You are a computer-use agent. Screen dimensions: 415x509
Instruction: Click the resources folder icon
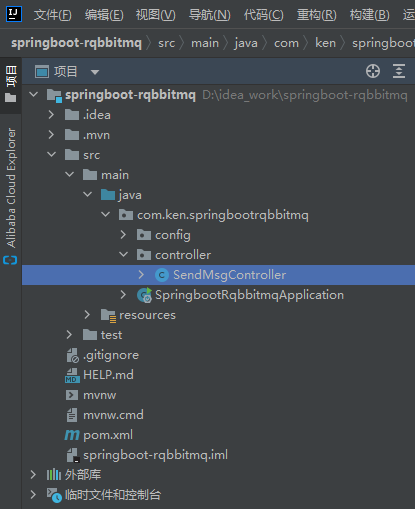pyautogui.click(x=108, y=316)
